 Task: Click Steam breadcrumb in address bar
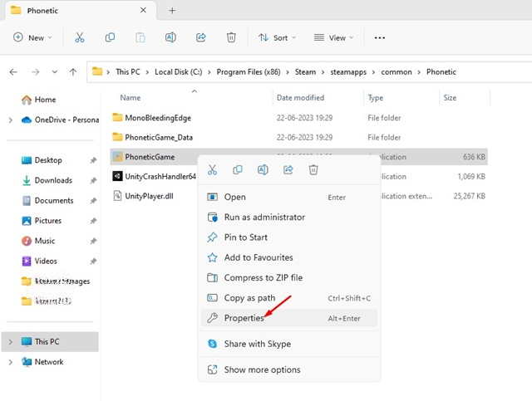pyautogui.click(x=305, y=72)
